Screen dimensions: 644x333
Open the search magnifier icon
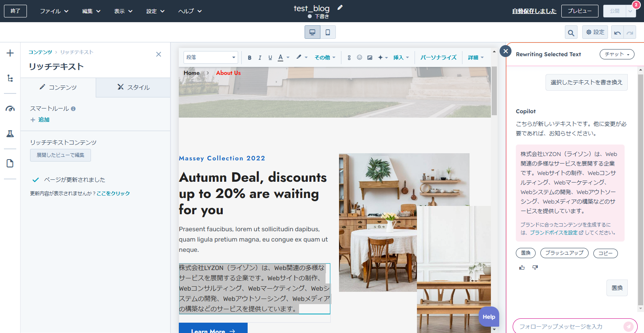tap(571, 32)
